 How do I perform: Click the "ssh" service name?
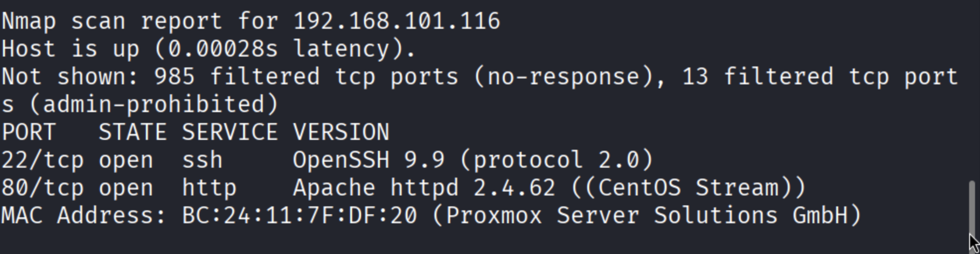[202, 160]
